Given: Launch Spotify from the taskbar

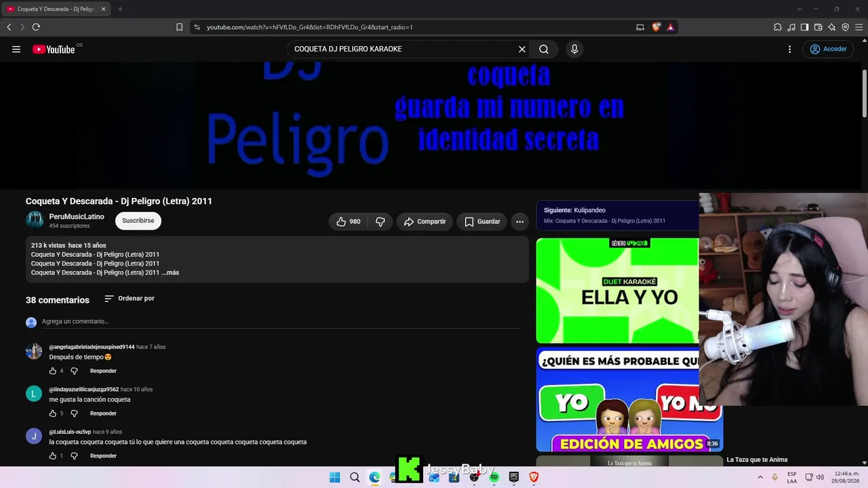Looking at the screenshot, I should click(494, 477).
